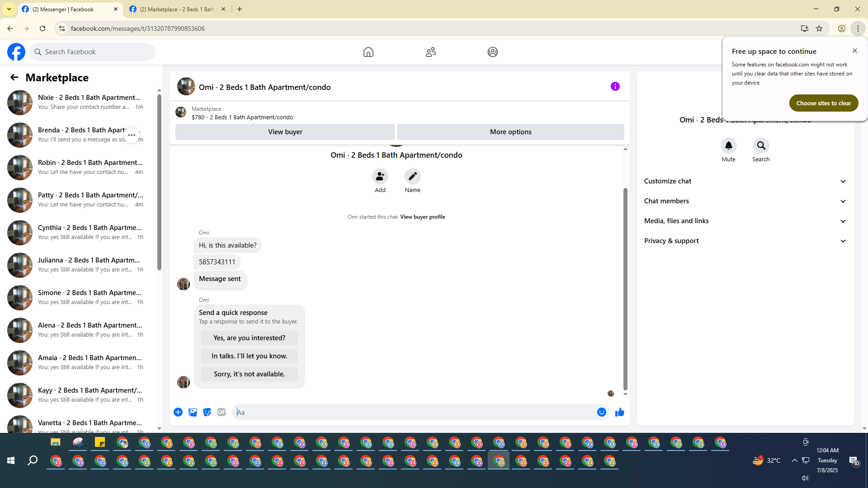This screenshot has width=868, height=488.
Task: Click the Add people icon
Action: click(x=380, y=176)
